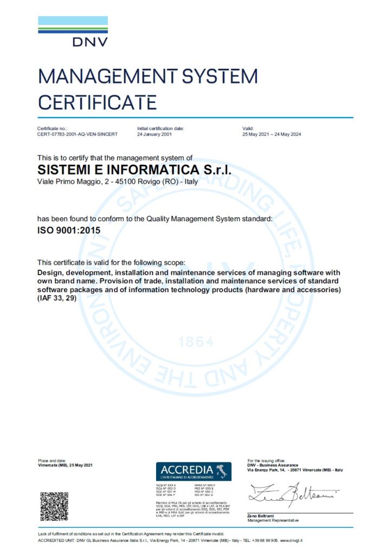Click the DNV logo at top
Screen dimensions: 392x555
73,31
